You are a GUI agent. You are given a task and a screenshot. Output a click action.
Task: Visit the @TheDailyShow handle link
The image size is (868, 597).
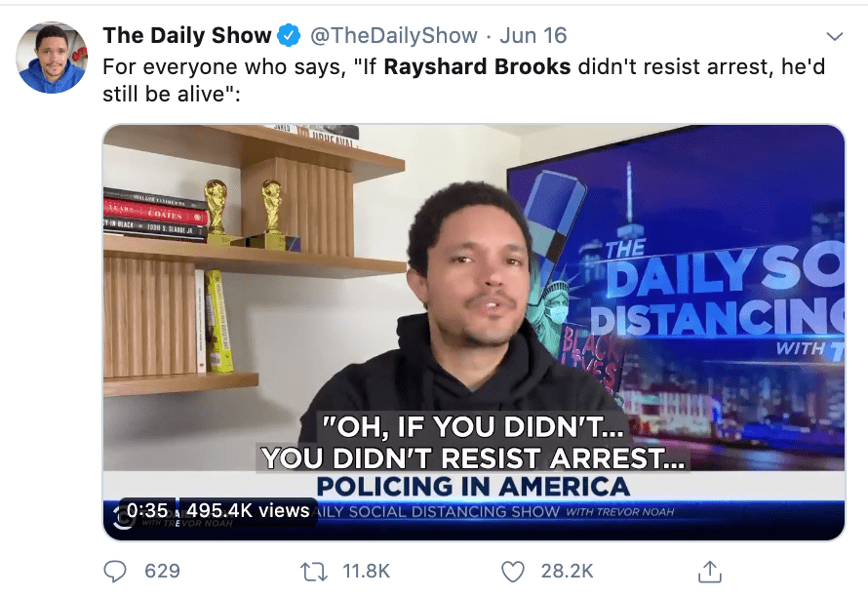pyautogui.click(x=394, y=35)
